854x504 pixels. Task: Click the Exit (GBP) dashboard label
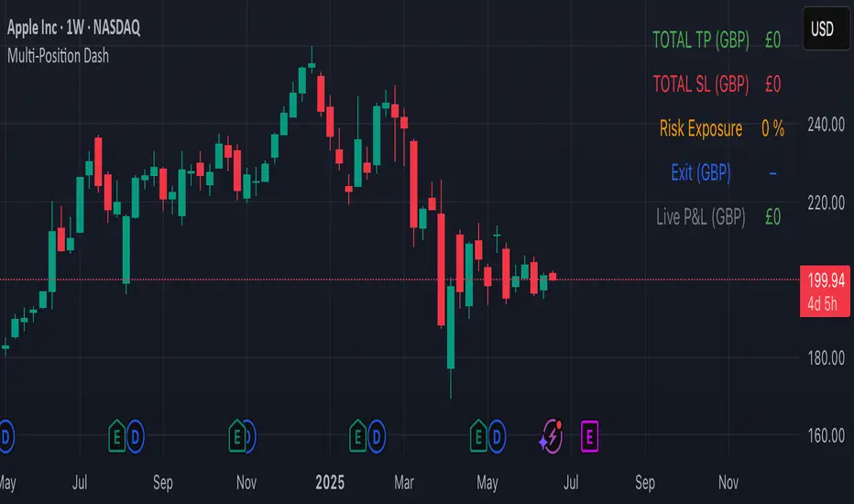701,172
